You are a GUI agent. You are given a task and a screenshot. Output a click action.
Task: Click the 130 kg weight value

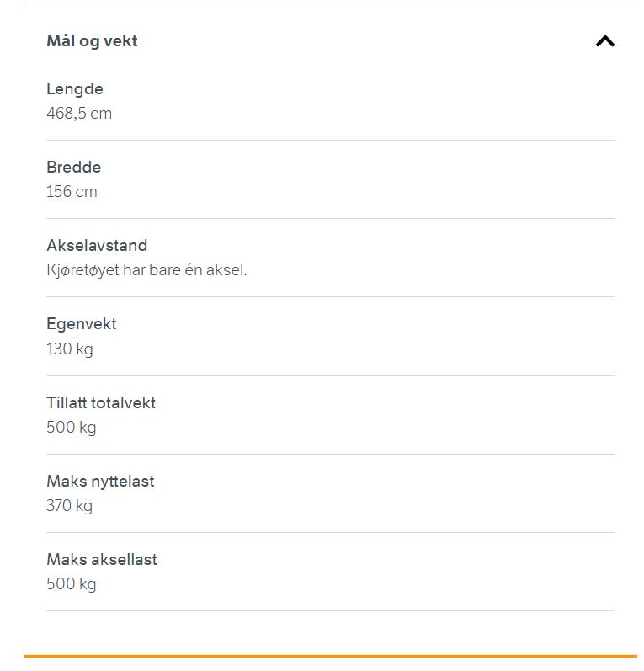click(70, 349)
